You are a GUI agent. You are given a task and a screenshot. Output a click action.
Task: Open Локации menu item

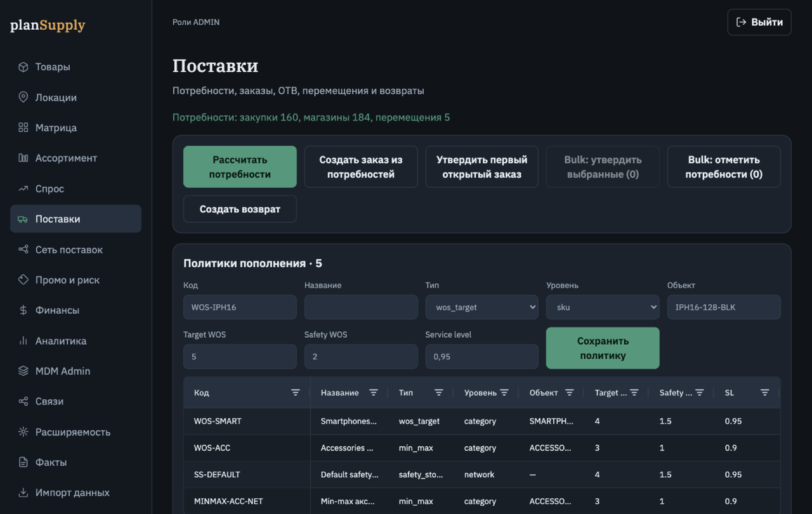75,97
